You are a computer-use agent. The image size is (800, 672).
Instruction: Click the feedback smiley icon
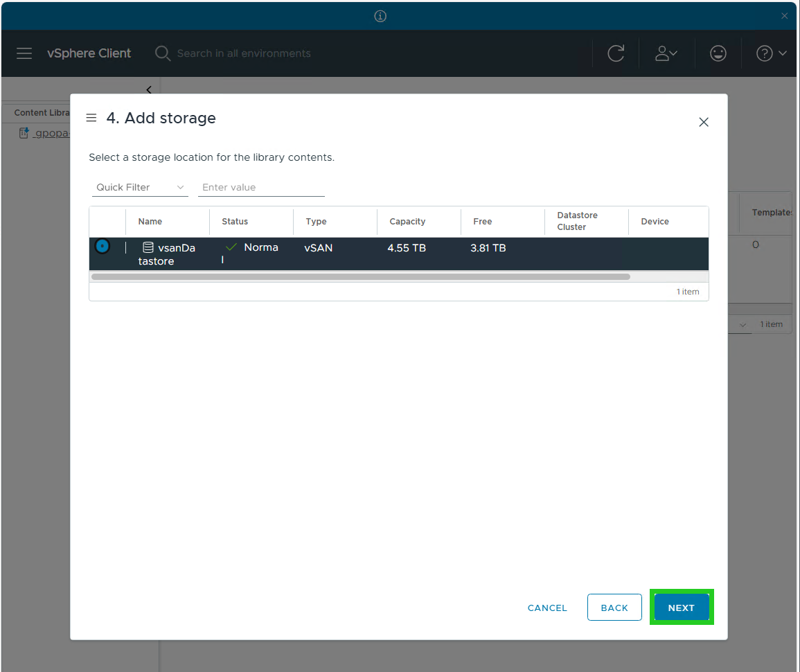[x=718, y=53]
